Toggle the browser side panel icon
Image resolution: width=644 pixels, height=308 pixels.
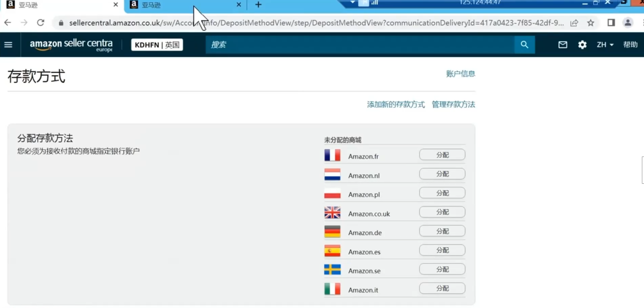[x=611, y=23]
